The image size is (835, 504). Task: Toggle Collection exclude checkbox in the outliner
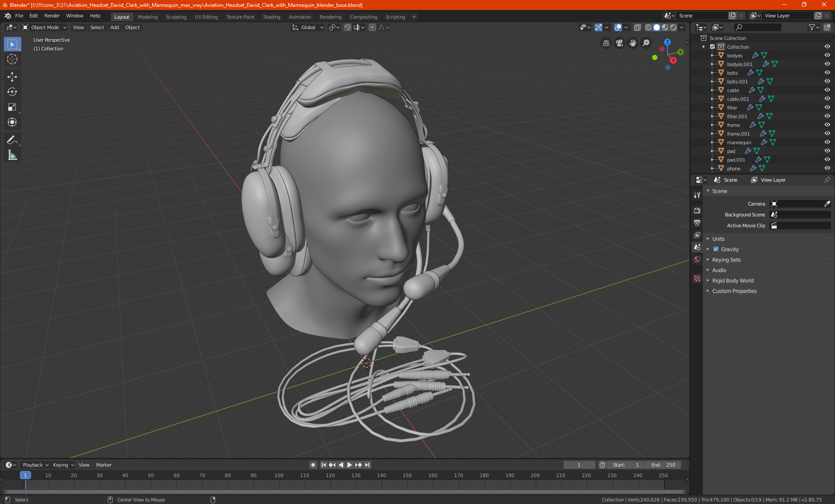click(712, 46)
